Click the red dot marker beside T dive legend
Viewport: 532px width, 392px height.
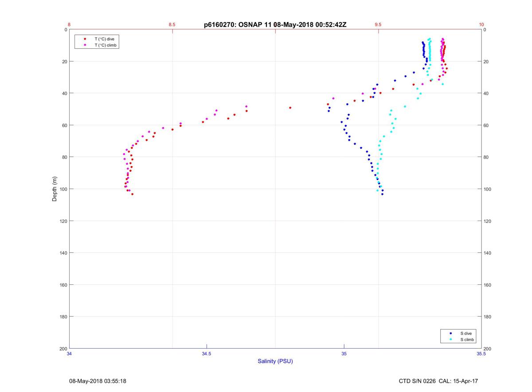pyautogui.click(x=85, y=39)
